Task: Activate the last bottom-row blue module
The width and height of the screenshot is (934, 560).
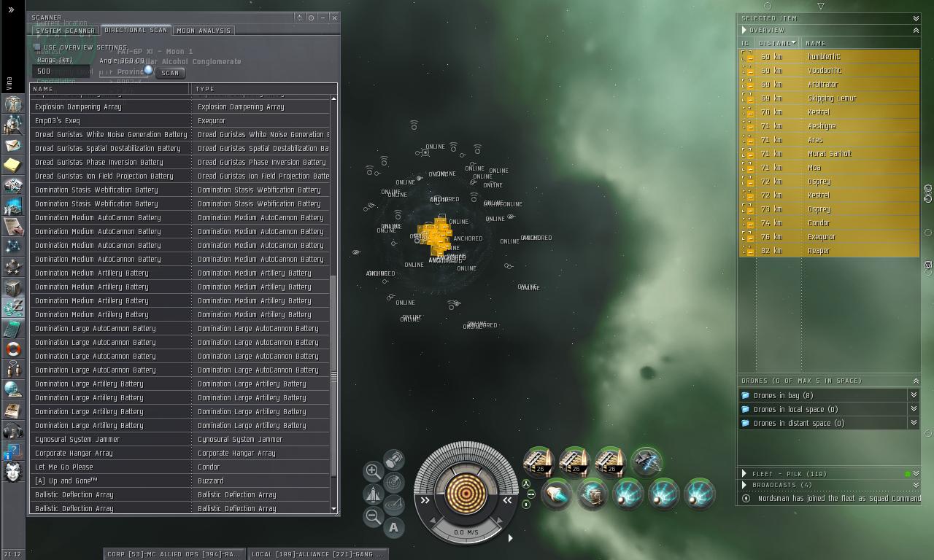Action: coord(699,494)
